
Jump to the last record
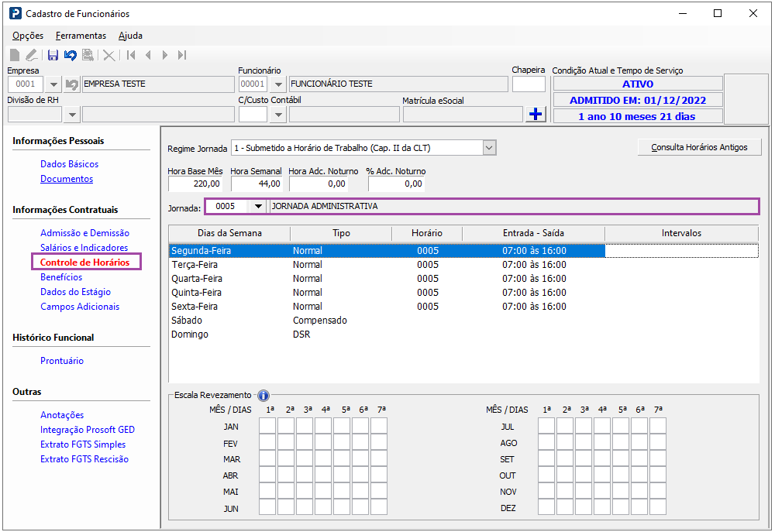click(x=182, y=55)
